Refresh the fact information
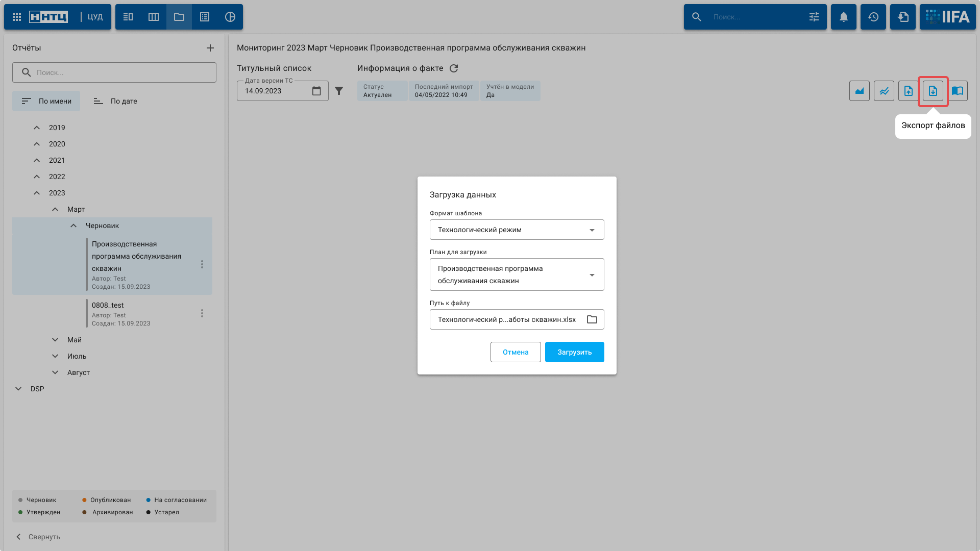980x551 pixels. [454, 68]
